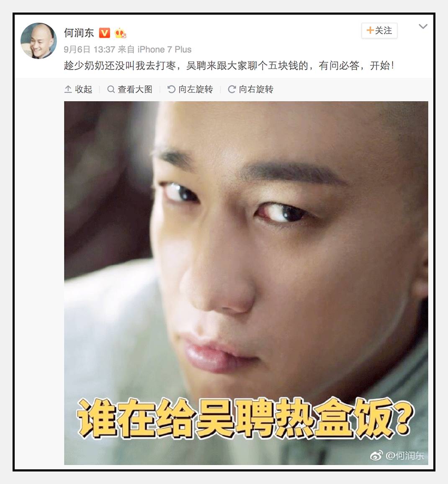The height and width of the screenshot is (484, 448).
Task: Click the orange verified V badge
Action: 104,33
